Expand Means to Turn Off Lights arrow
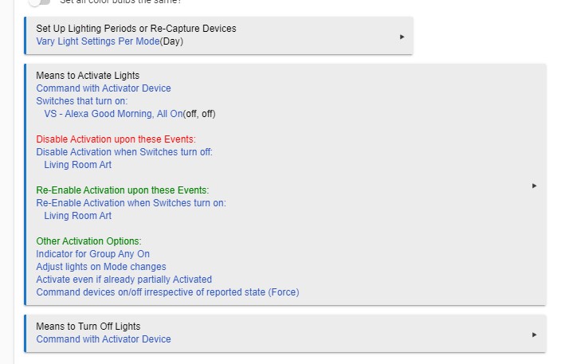 pyautogui.click(x=535, y=335)
